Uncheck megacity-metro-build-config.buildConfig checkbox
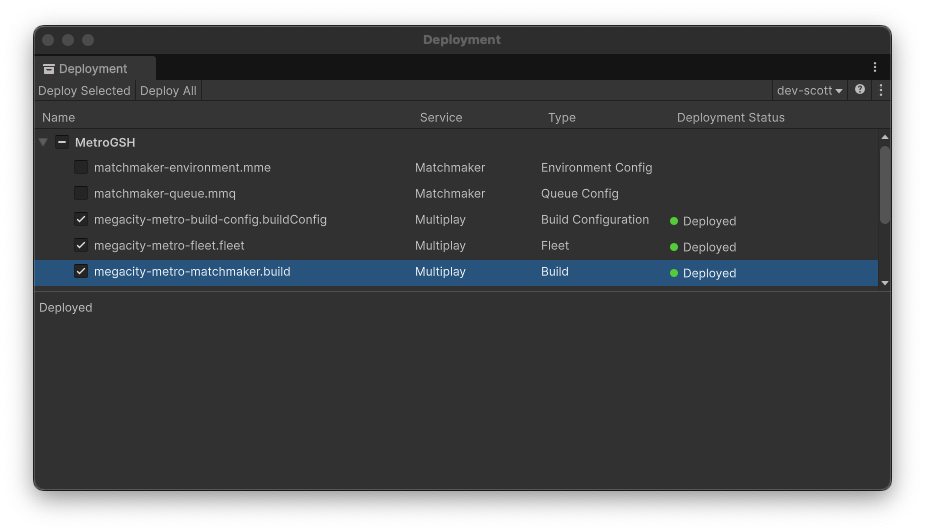This screenshot has height=532, width=925. click(x=81, y=219)
